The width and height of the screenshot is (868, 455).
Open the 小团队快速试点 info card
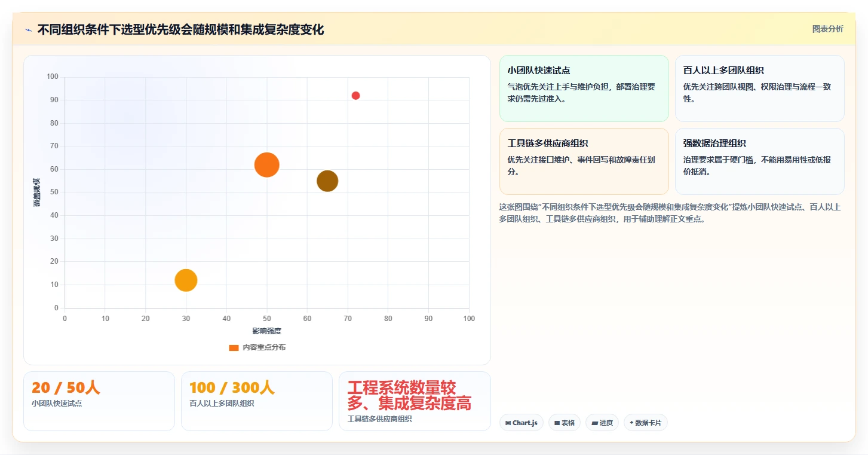tap(584, 88)
